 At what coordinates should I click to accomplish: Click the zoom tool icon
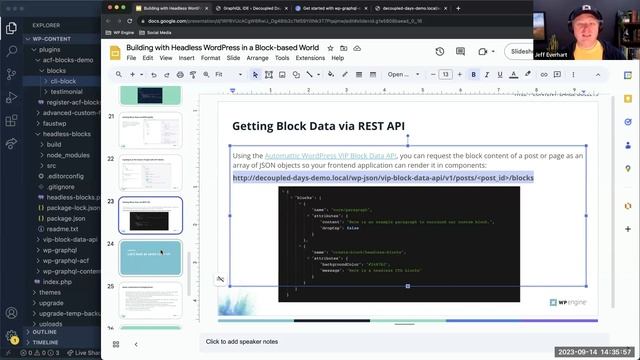click(206, 75)
